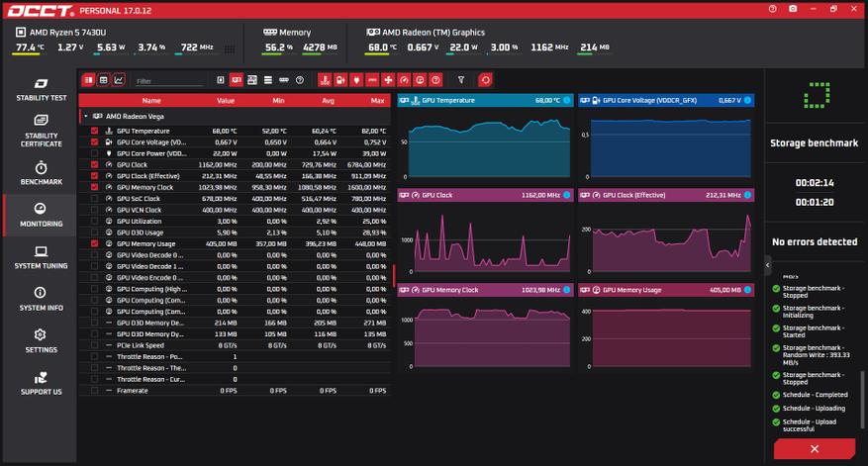Toggle the storage sensor source filter

coord(268,80)
